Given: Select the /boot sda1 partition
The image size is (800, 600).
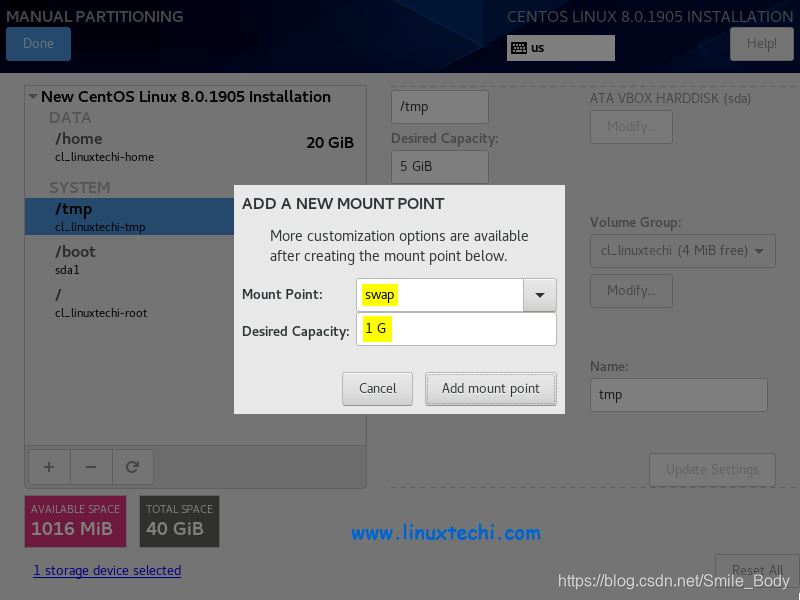Looking at the screenshot, I should [x=130, y=260].
